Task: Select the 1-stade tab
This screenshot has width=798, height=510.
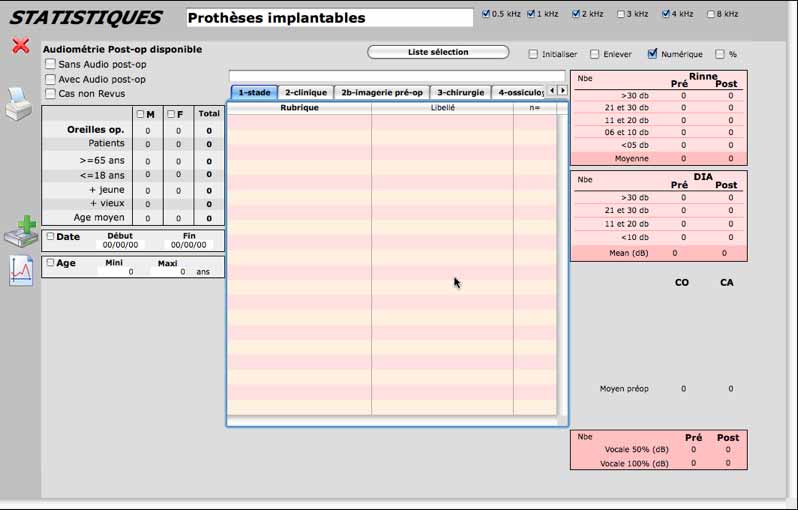Action: click(x=254, y=93)
